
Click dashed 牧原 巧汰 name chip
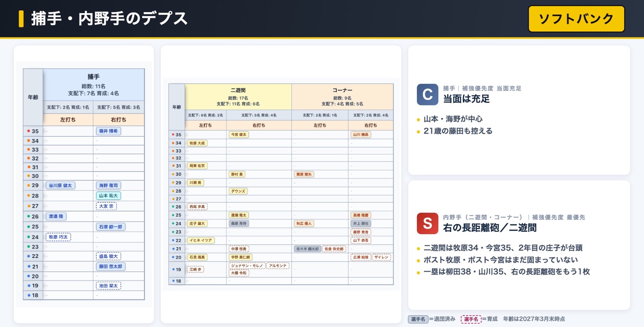(59, 237)
